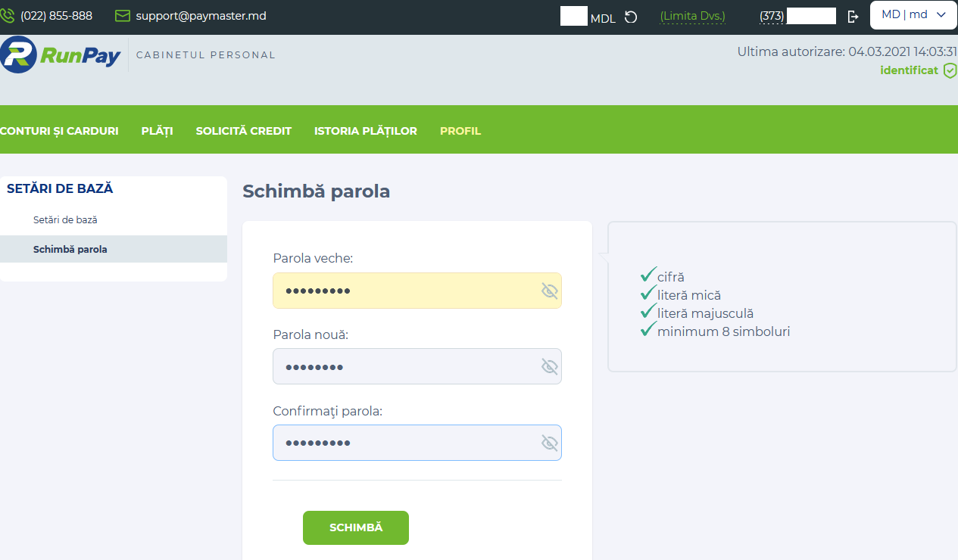958x560 pixels.
Task: Click the logout exit icon
Action: [x=853, y=16]
